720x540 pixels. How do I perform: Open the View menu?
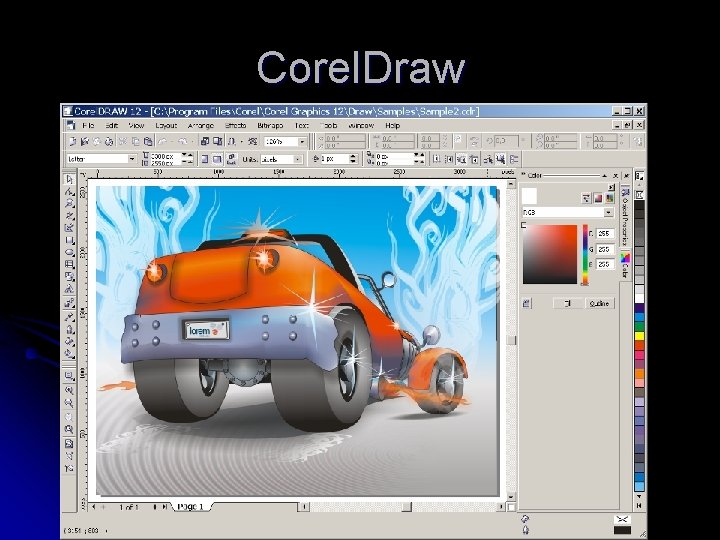point(136,125)
